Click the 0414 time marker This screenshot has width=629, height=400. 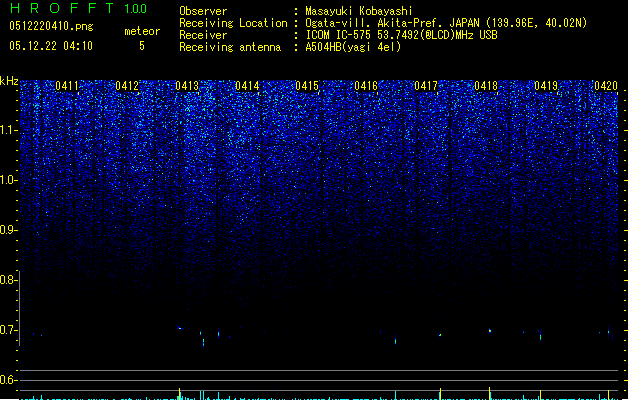[247, 86]
